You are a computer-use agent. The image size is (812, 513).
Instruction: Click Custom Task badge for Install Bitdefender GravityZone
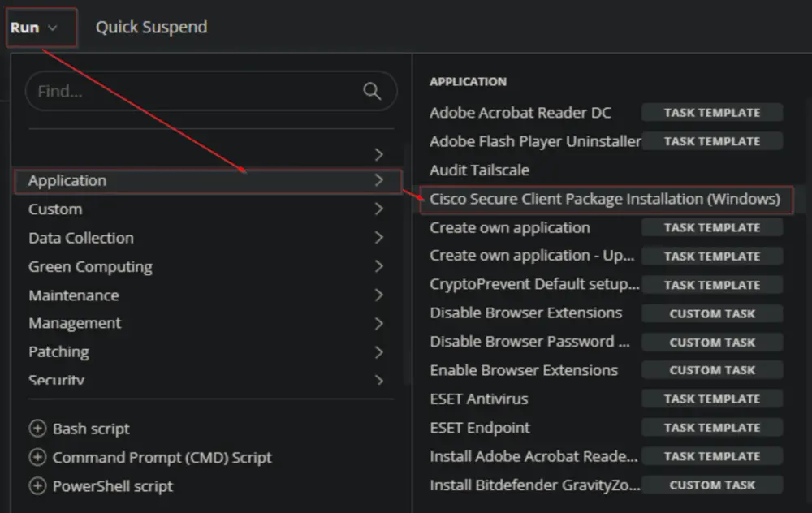[x=712, y=485]
